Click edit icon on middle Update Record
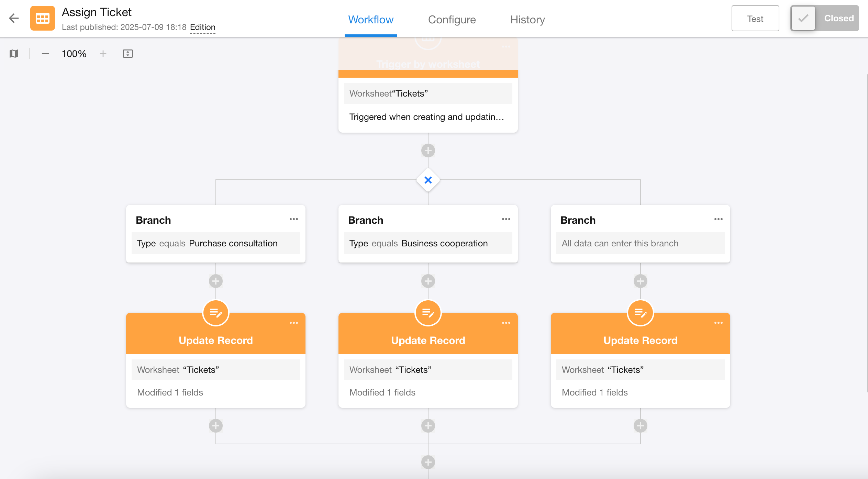This screenshot has height=479, width=868. (x=428, y=313)
